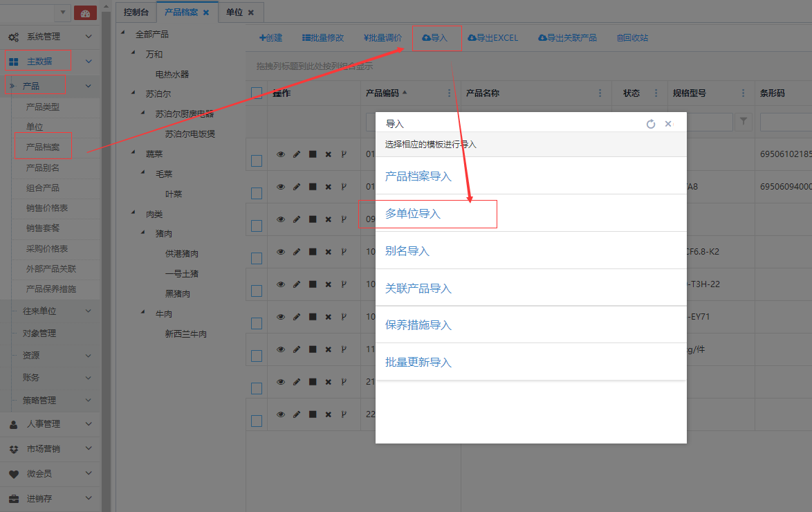Check the first product row checkbox
This screenshot has height=512, width=812.
click(257, 161)
